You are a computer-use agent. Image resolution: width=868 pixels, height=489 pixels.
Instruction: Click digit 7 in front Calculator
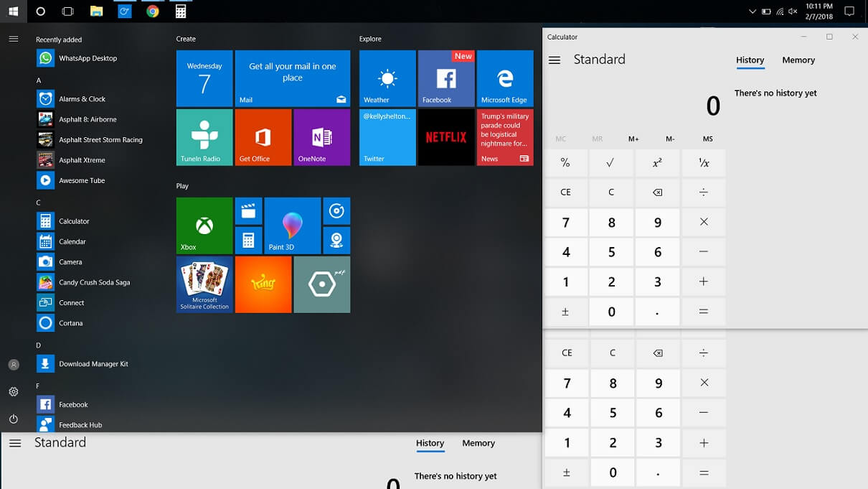pos(566,223)
